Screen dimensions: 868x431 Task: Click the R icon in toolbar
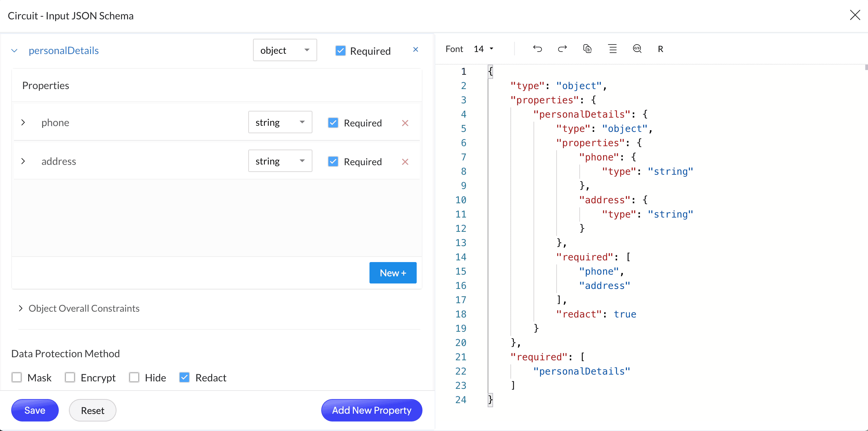tap(661, 49)
